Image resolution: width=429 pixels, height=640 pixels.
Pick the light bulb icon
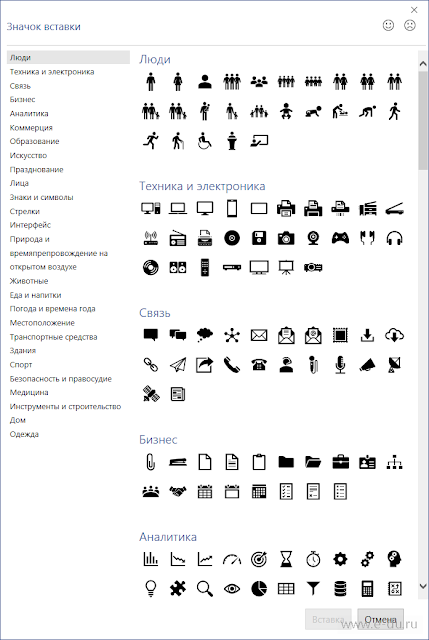pos(150,589)
